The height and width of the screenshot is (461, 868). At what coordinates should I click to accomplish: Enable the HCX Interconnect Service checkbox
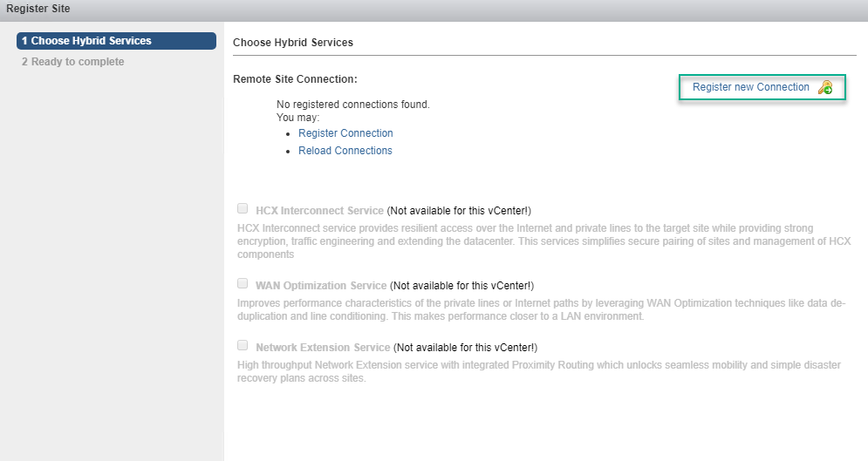[243, 209]
